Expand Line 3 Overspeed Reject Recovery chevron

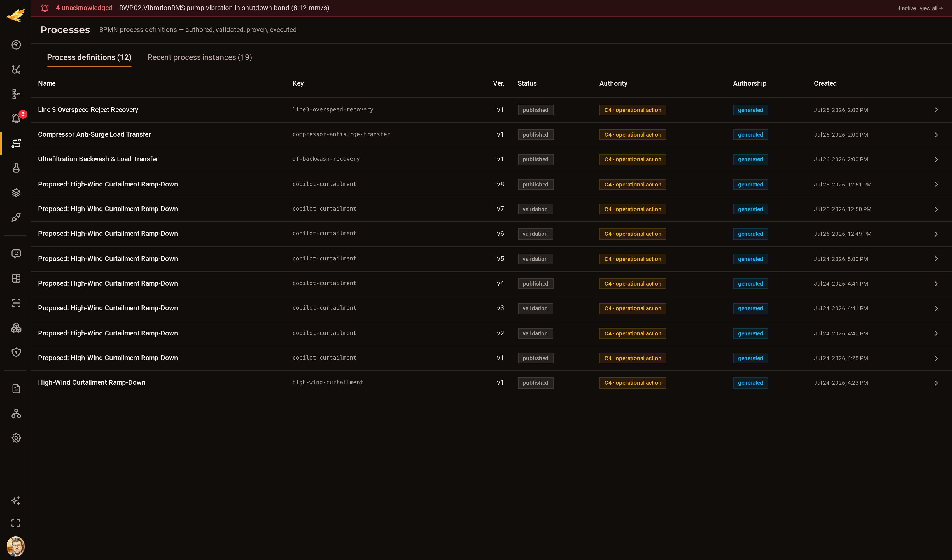pos(936,110)
